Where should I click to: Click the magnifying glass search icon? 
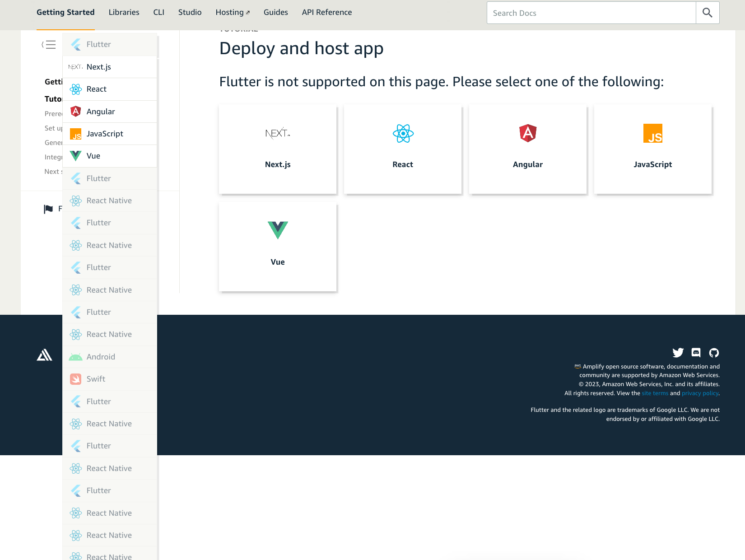(x=707, y=13)
